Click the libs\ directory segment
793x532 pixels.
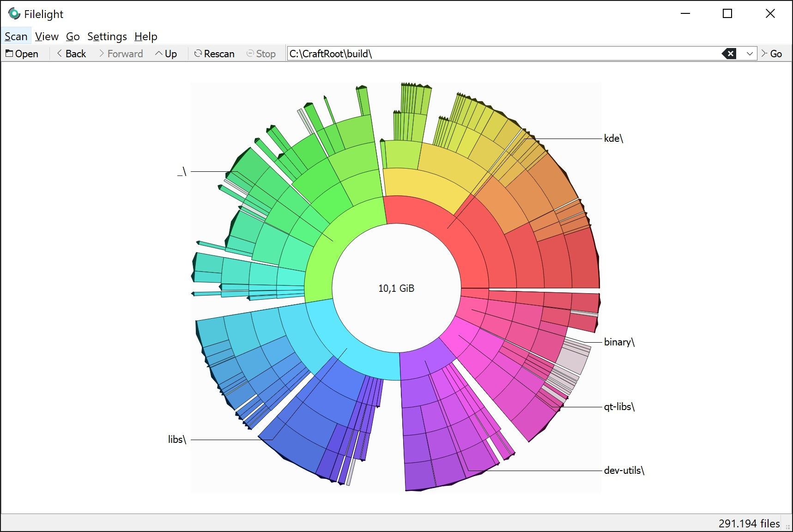click(x=176, y=439)
